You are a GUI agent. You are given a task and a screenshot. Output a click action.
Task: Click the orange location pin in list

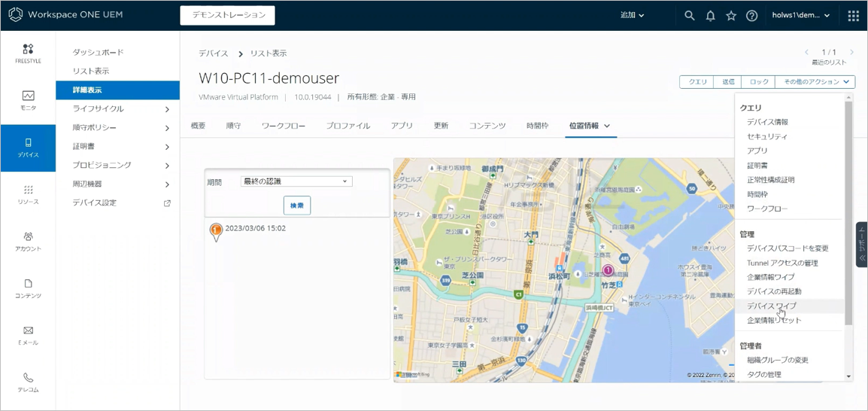tap(217, 232)
